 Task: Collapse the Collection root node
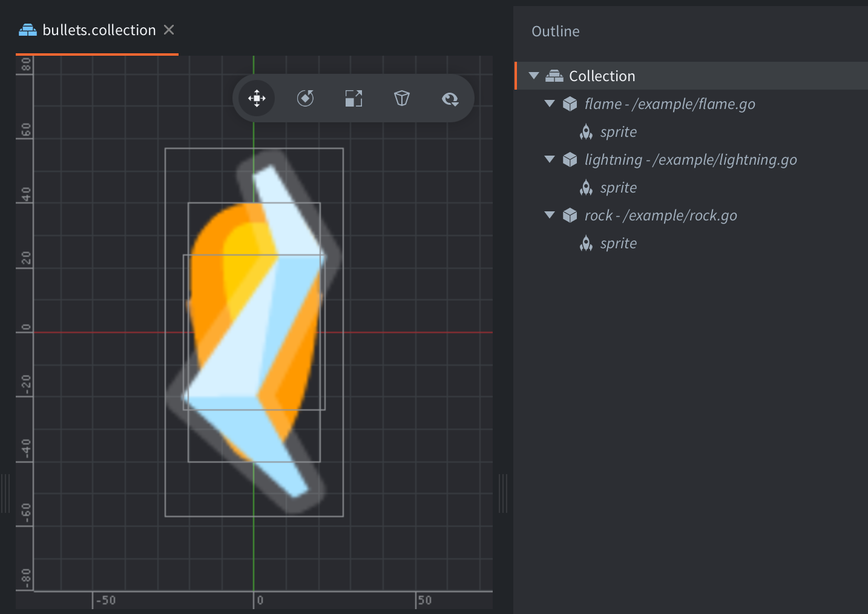(534, 76)
